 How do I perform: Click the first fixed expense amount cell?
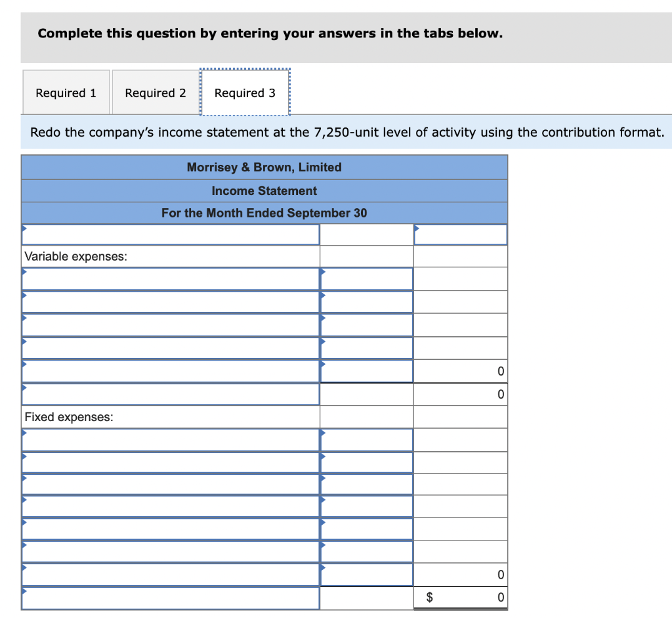(x=366, y=439)
